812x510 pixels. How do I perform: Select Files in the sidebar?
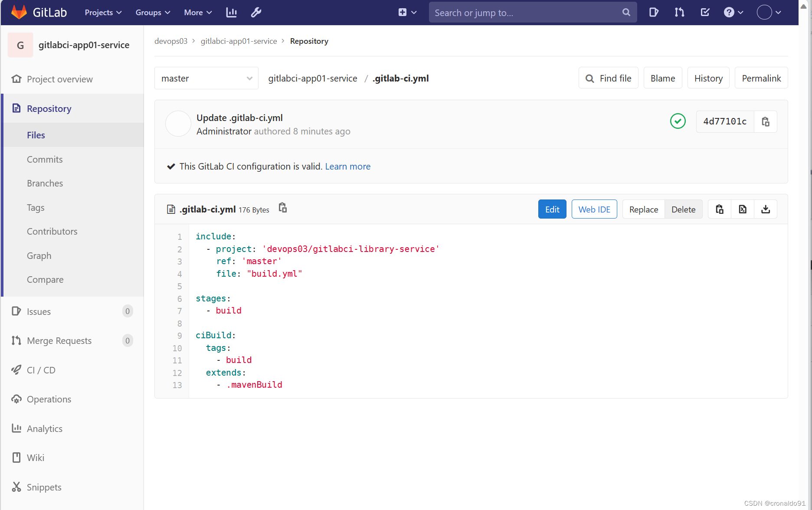click(x=72, y=135)
